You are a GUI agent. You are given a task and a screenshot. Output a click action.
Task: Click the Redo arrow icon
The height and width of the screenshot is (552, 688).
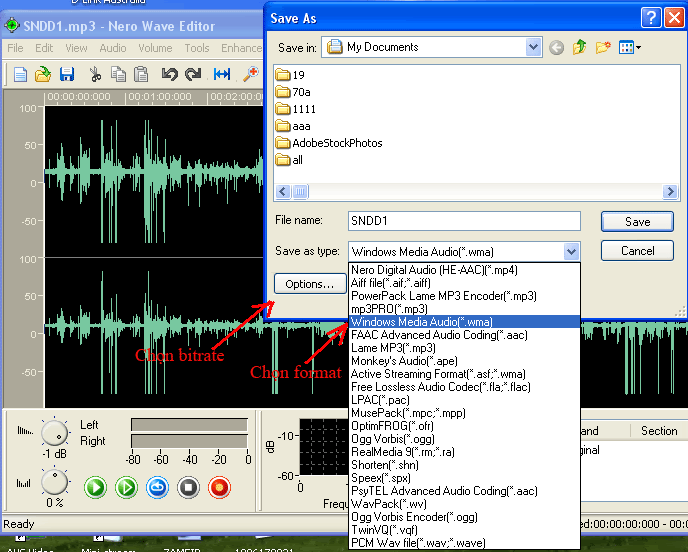pos(193,74)
